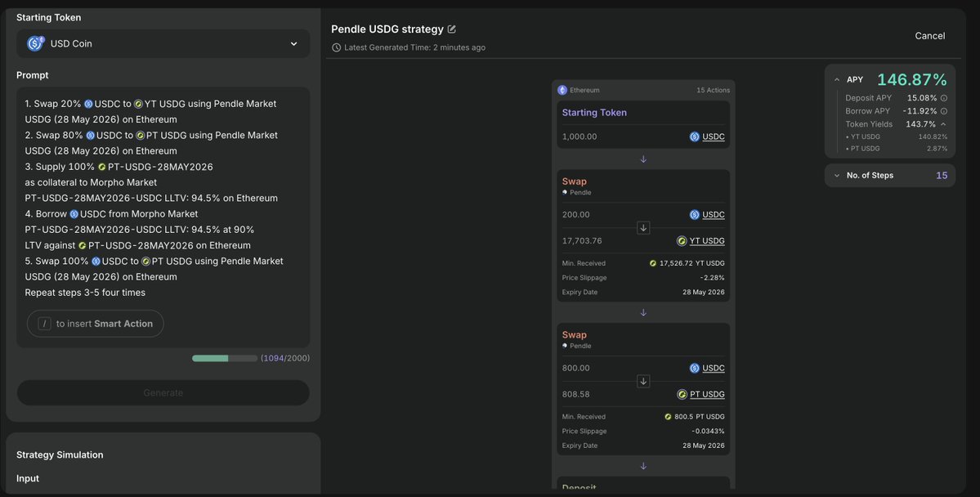The image size is (980, 497).
Task: Click the insert Smart Action hint
Action: point(95,323)
